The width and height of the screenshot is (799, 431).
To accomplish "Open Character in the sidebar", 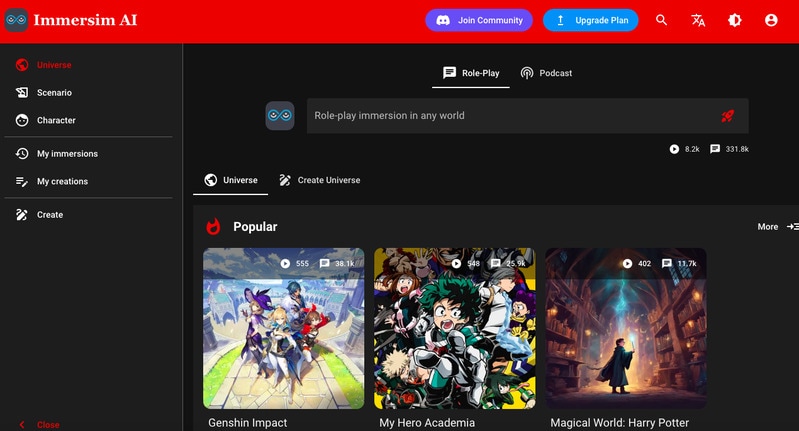I will click(56, 121).
